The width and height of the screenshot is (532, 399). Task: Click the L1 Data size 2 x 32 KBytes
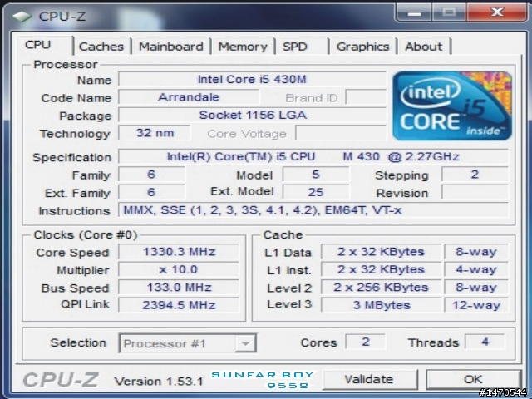(381, 252)
